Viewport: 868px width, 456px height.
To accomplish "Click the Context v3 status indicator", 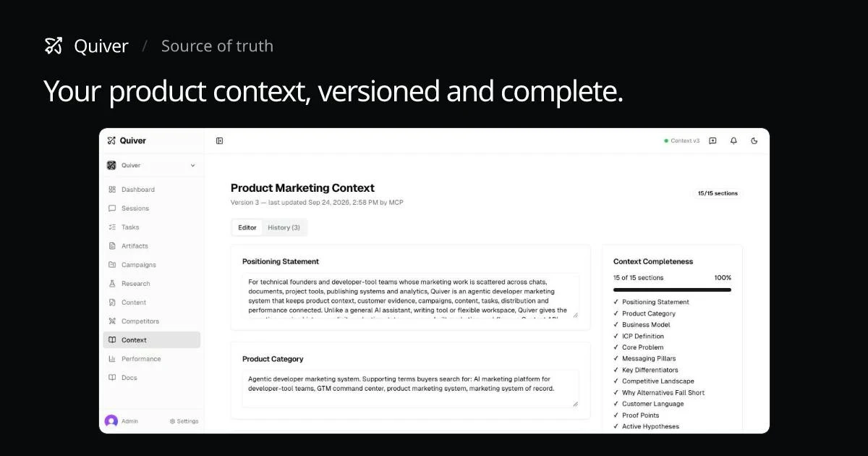I will pos(681,141).
